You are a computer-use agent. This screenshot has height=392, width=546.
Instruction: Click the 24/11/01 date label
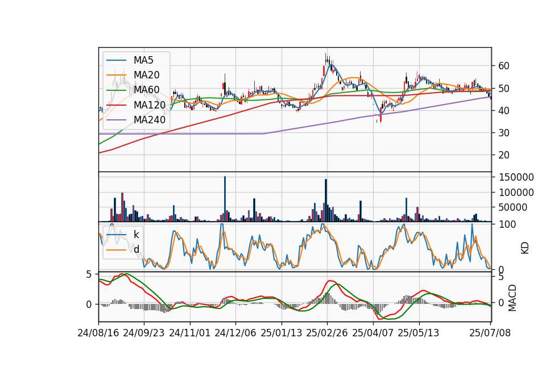point(190,333)
